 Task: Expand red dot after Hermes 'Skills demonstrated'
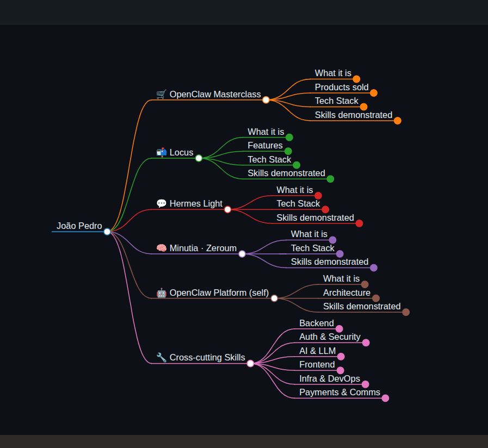click(359, 223)
